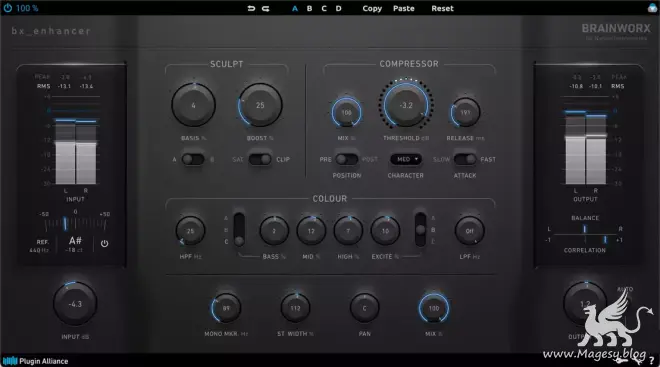Select settings slot C

point(324,8)
